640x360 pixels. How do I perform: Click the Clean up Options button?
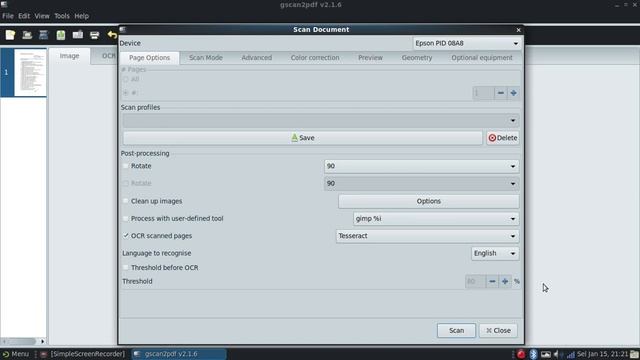(429, 201)
